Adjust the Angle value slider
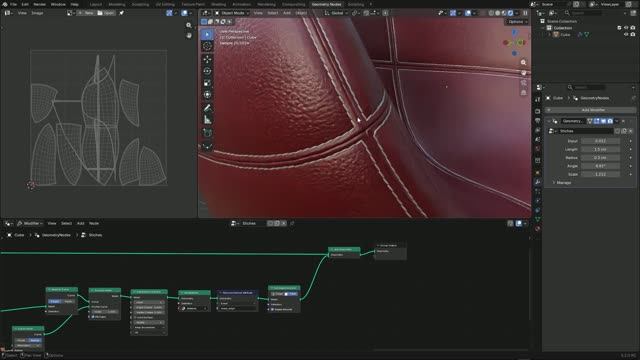This screenshot has height=360, width=640. tap(600, 166)
